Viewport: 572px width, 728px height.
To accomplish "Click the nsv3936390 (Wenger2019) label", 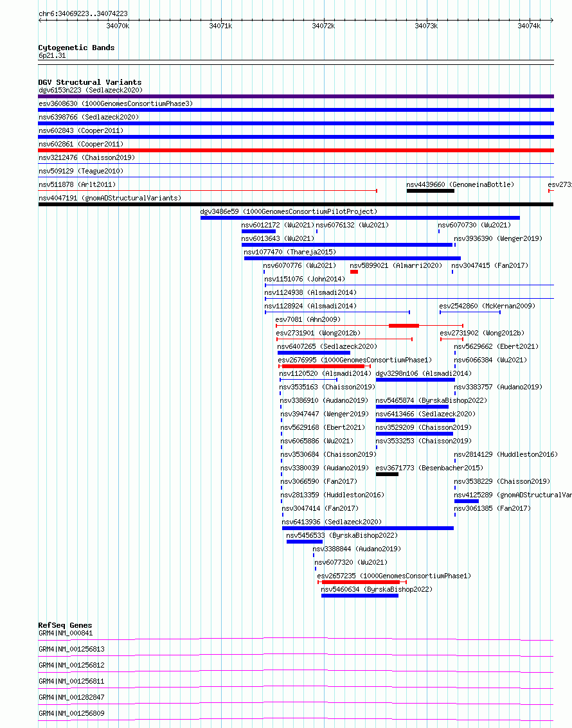I will pyautogui.click(x=498, y=238).
